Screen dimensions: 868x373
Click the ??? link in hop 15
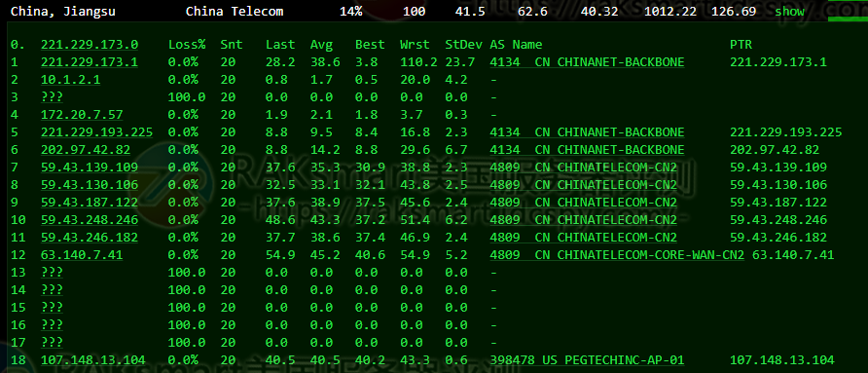click(x=52, y=308)
